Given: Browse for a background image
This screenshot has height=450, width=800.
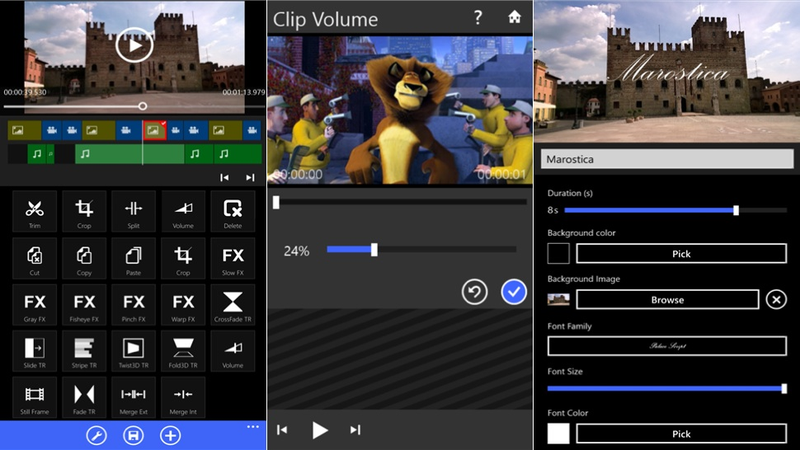Looking at the screenshot, I should pyautogui.click(x=667, y=299).
